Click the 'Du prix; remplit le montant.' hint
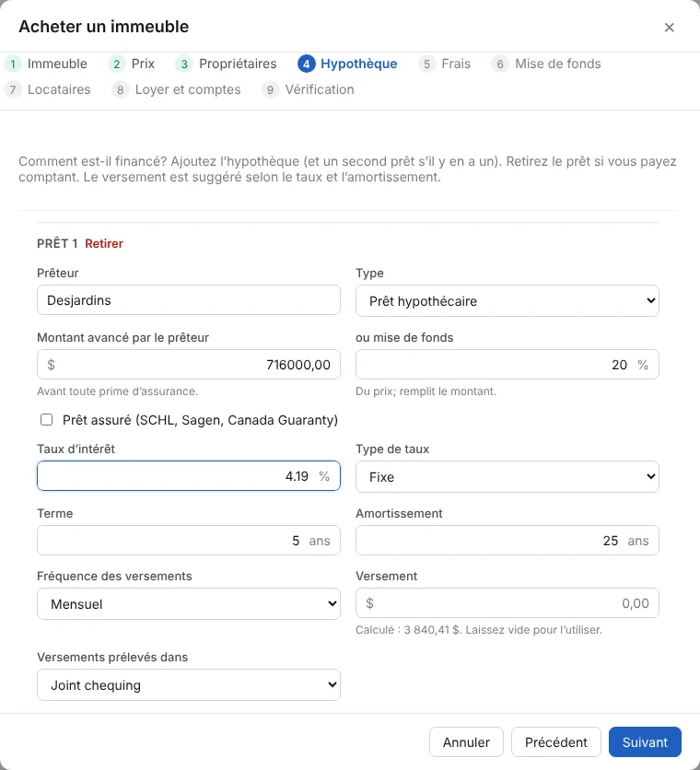Image resolution: width=700 pixels, height=770 pixels. (x=426, y=391)
